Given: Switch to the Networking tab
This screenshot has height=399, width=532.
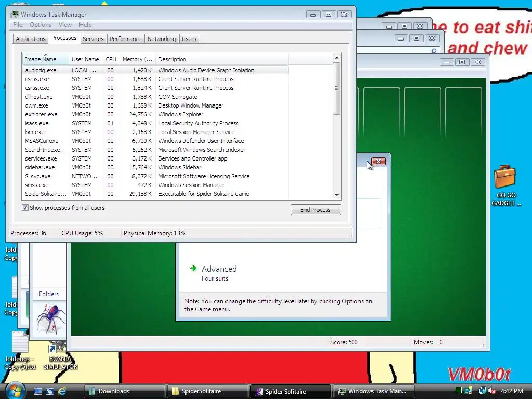Looking at the screenshot, I should pyautogui.click(x=162, y=39).
